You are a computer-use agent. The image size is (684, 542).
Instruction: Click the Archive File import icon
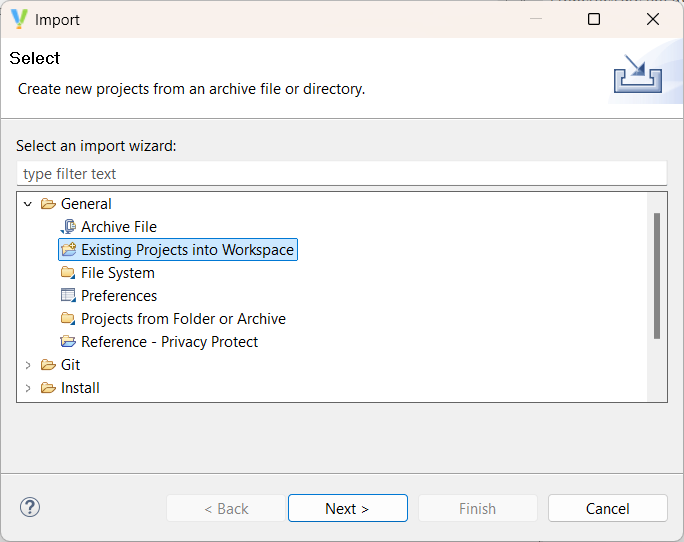click(x=68, y=227)
